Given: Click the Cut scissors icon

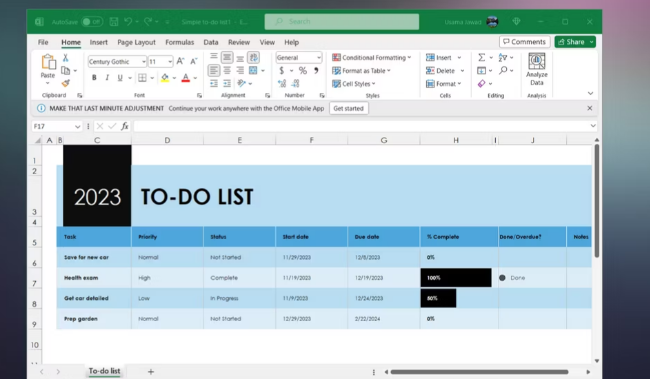Looking at the screenshot, I should 65,58.
